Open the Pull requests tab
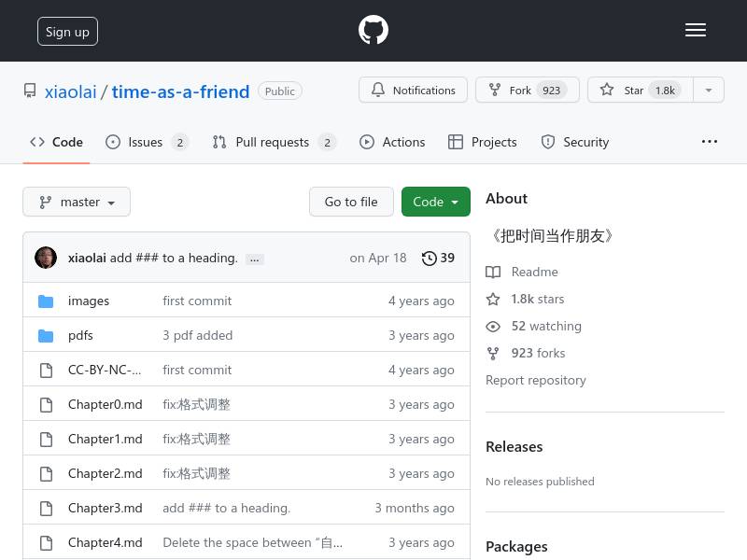This screenshot has height=560, width=747. point(274,142)
